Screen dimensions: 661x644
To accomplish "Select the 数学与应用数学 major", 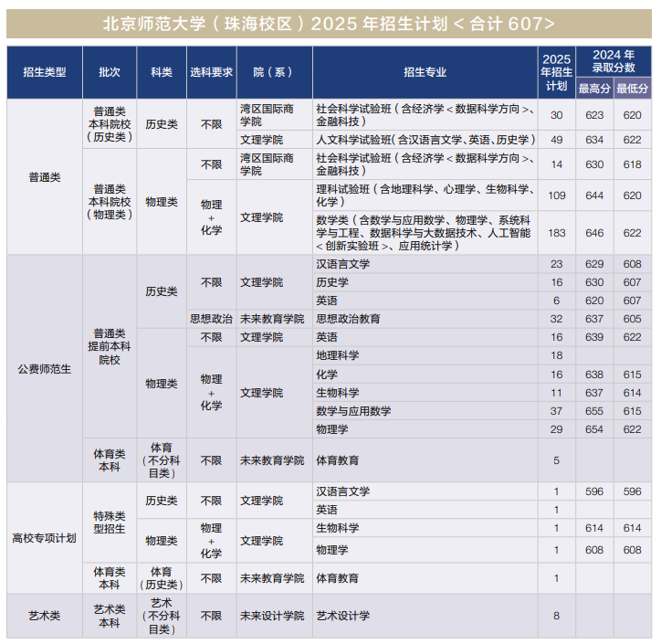I will click(425, 411).
